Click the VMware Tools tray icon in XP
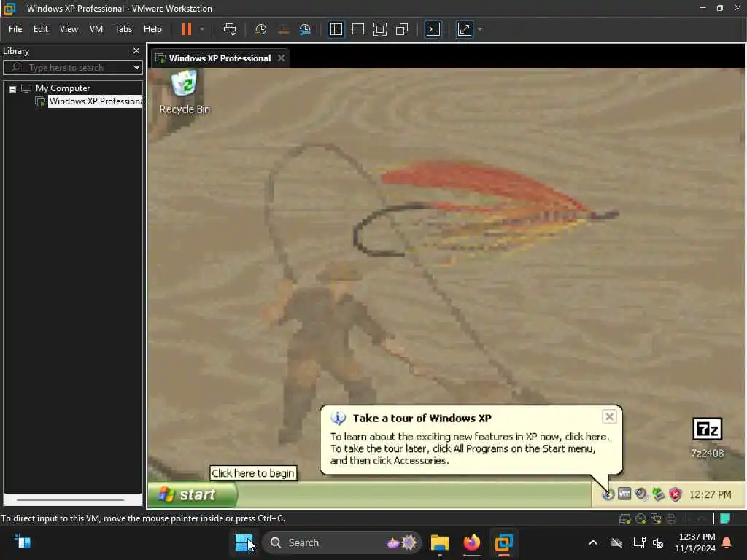This screenshot has width=747, height=560. pyautogui.click(x=624, y=494)
